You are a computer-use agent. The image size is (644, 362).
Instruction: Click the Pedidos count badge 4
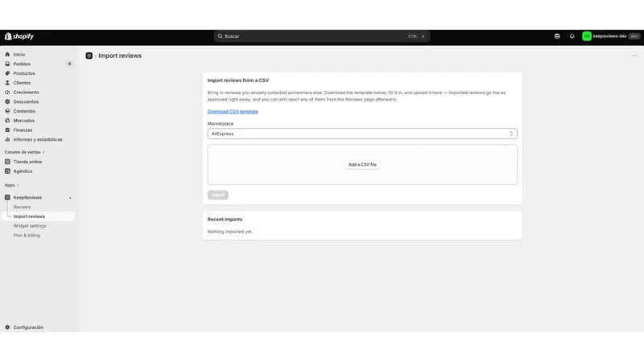coord(69,64)
